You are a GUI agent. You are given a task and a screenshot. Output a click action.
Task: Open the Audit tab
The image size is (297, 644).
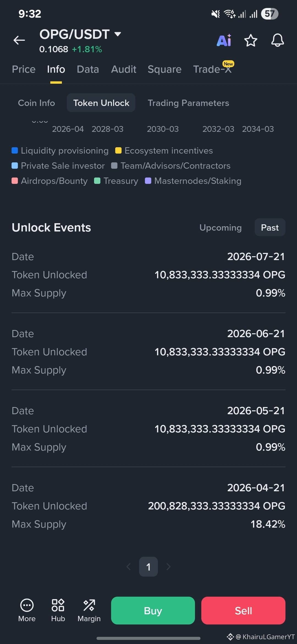(x=123, y=69)
